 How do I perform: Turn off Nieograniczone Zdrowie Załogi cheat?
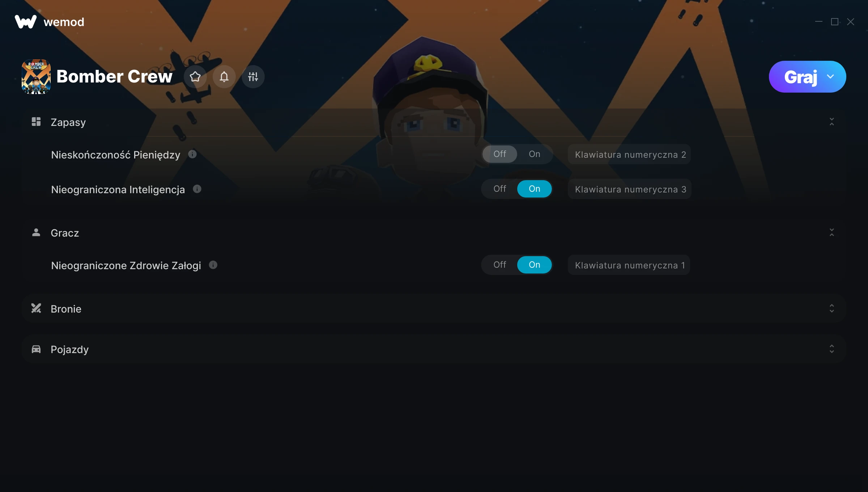[500, 265]
